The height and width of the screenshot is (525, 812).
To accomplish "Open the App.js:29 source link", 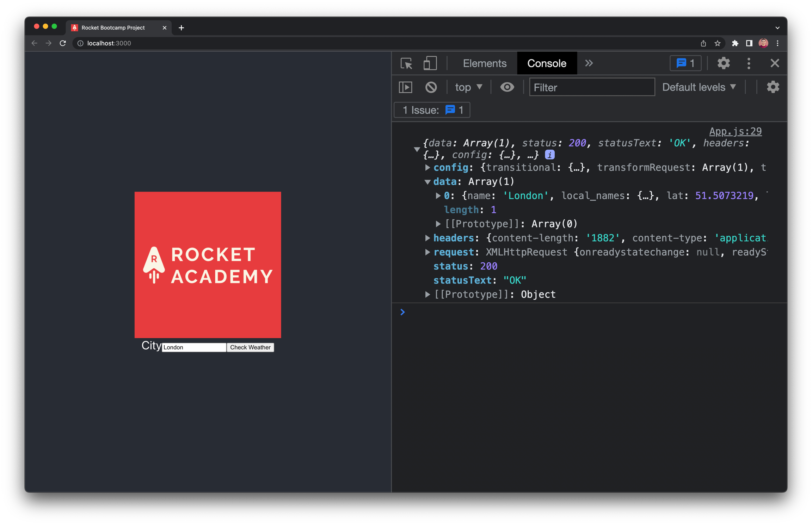I will click(735, 131).
